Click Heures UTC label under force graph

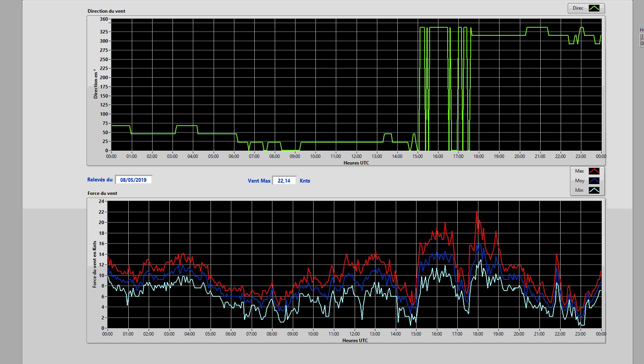pos(355,341)
